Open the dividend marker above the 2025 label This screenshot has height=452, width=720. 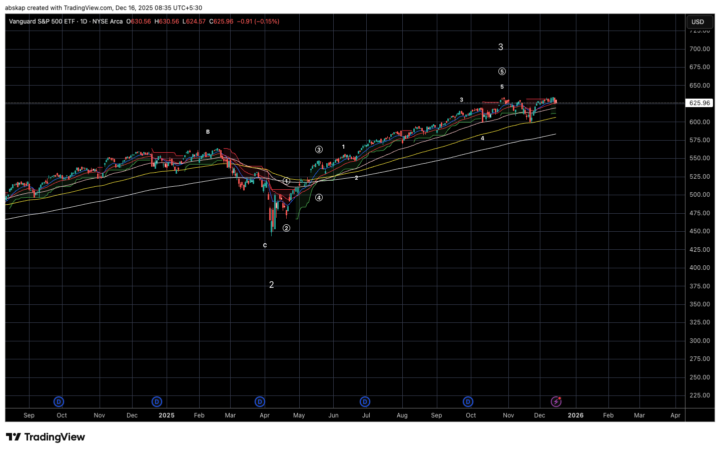click(157, 402)
